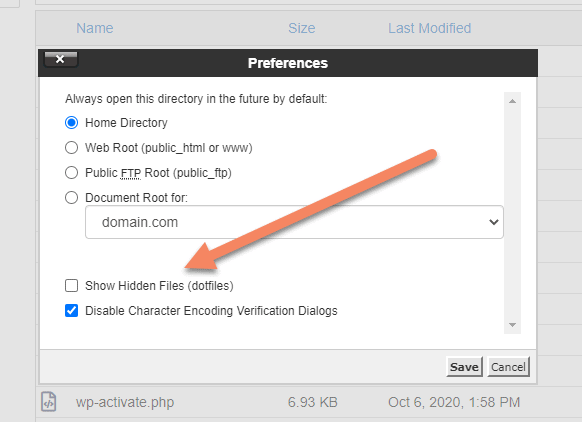Click the wp-activate.php file icon

pyautogui.click(x=49, y=402)
